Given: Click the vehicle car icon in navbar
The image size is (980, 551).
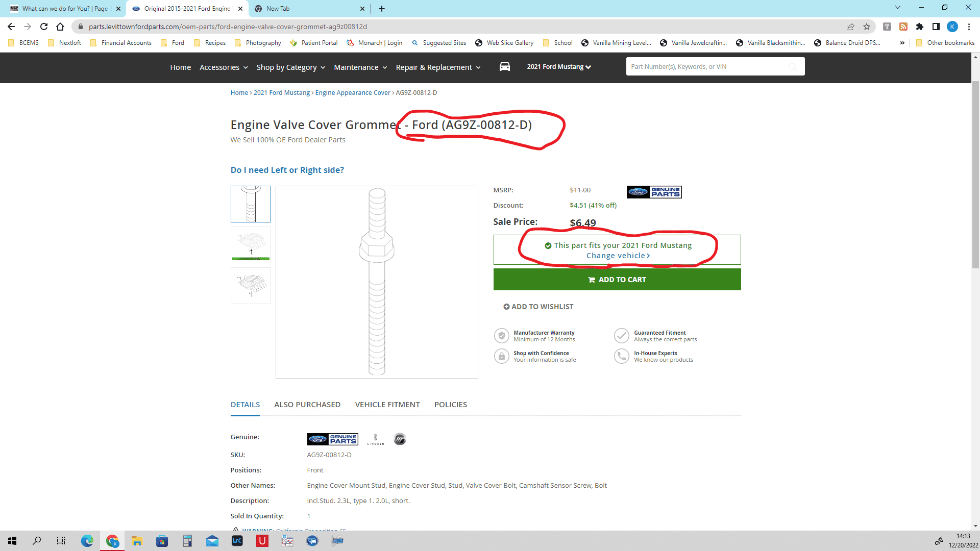Looking at the screenshot, I should [504, 67].
